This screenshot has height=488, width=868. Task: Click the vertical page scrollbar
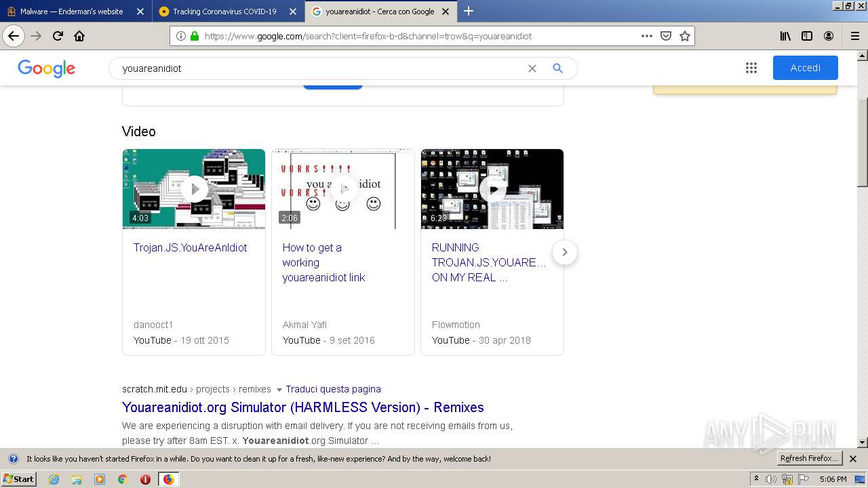tap(863, 142)
